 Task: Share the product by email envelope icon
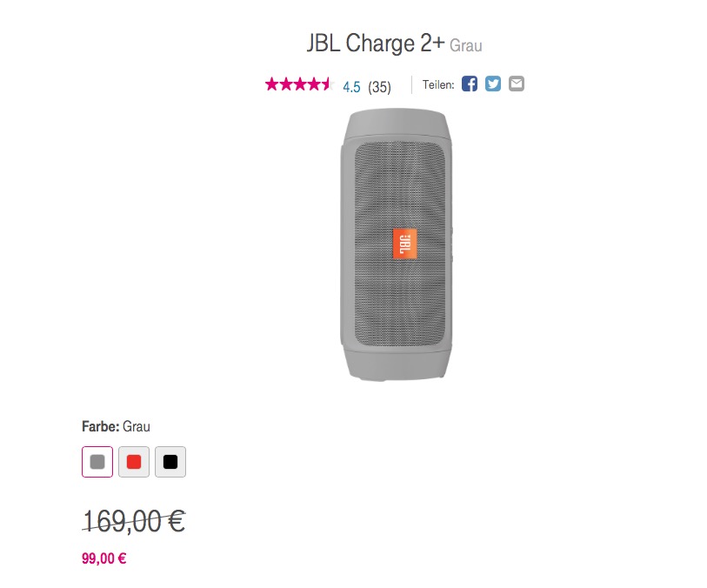click(517, 84)
